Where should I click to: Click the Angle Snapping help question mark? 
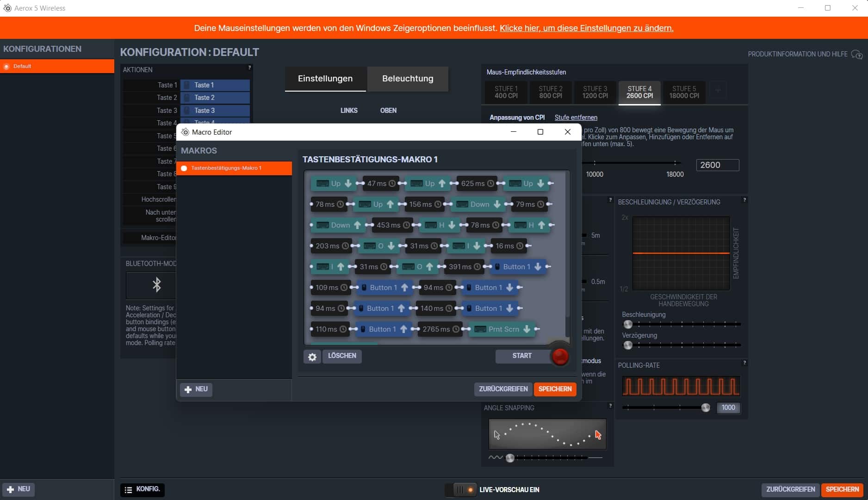pyautogui.click(x=610, y=406)
